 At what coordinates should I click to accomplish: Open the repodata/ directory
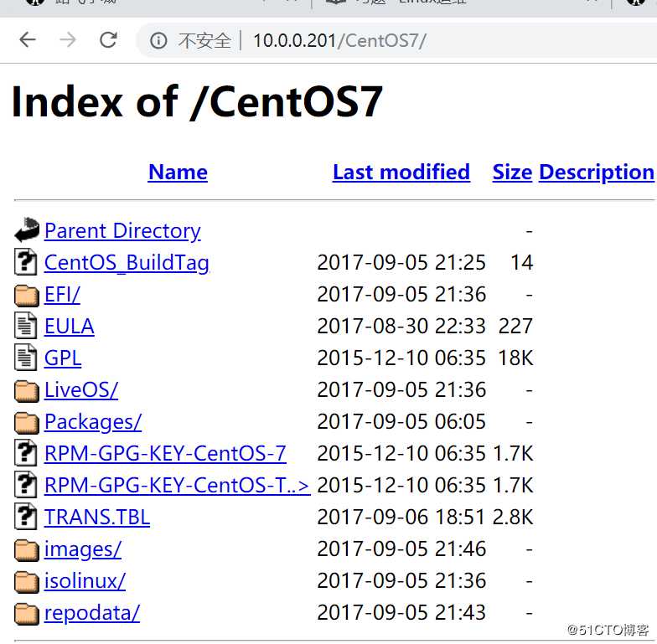pos(92,613)
